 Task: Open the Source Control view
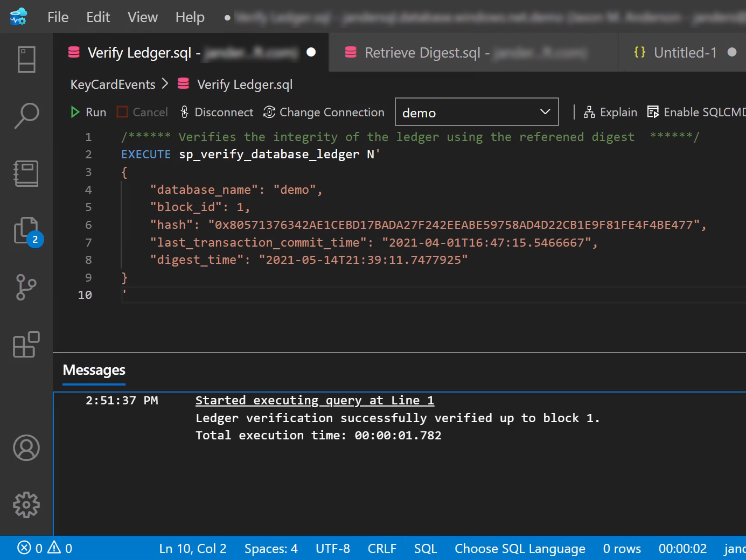pyautogui.click(x=25, y=287)
